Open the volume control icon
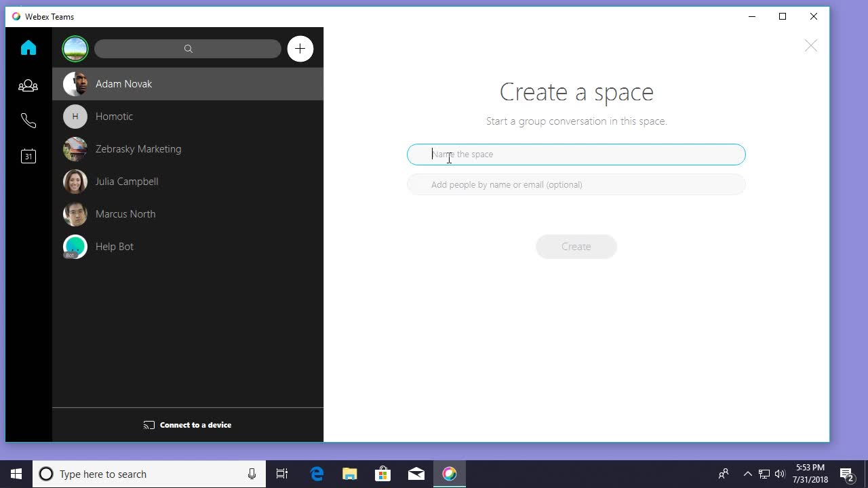Viewport: 868px width, 488px height. [x=780, y=474]
